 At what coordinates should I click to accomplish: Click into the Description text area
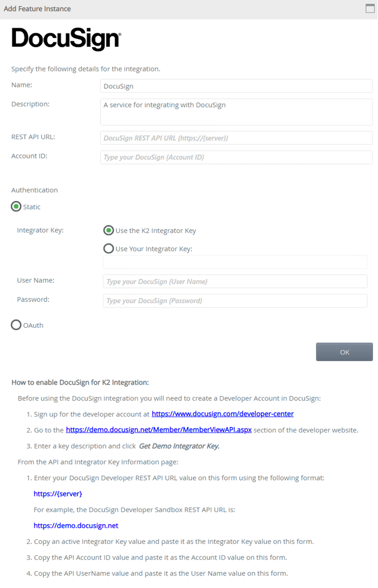(x=236, y=112)
